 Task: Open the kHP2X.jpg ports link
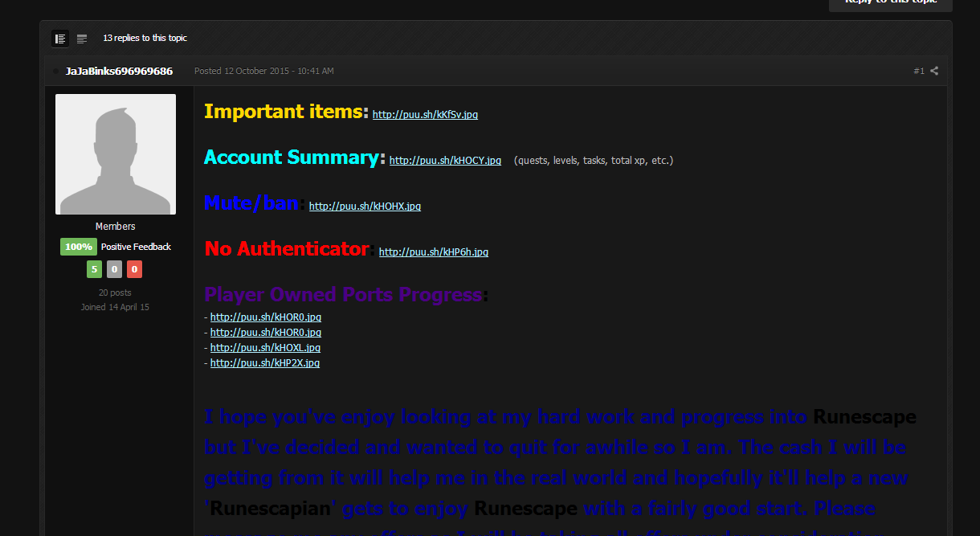[x=265, y=363]
